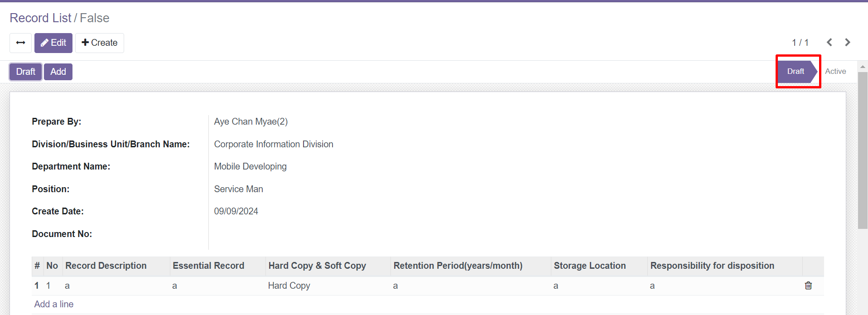Click the Corporate Information Division value
The image size is (868, 315).
coord(274,144)
